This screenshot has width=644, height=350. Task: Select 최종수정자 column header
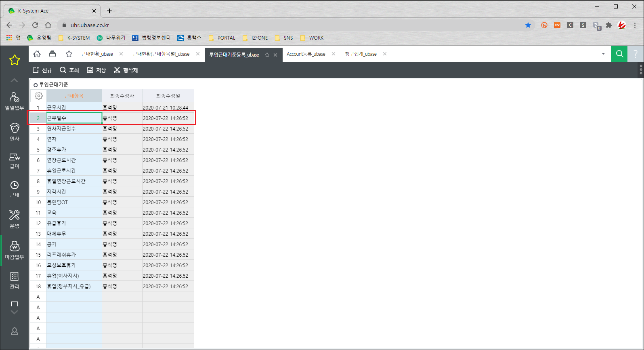point(122,96)
